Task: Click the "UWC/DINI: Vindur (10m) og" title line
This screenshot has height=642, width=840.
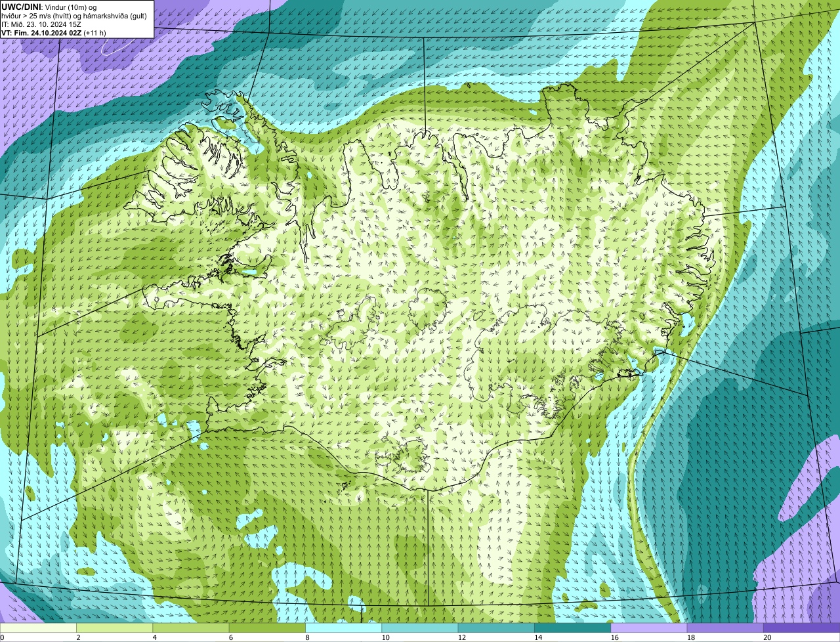Action: pos(49,7)
